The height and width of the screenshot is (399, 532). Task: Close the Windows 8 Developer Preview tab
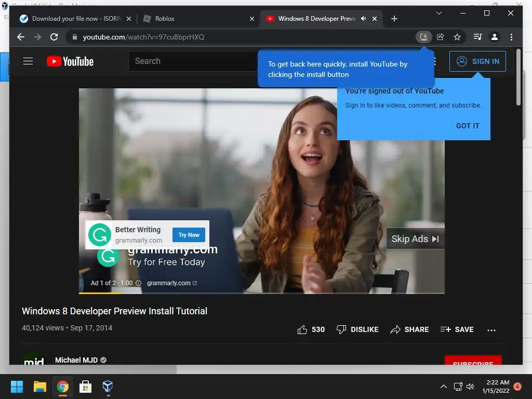coord(374,19)
